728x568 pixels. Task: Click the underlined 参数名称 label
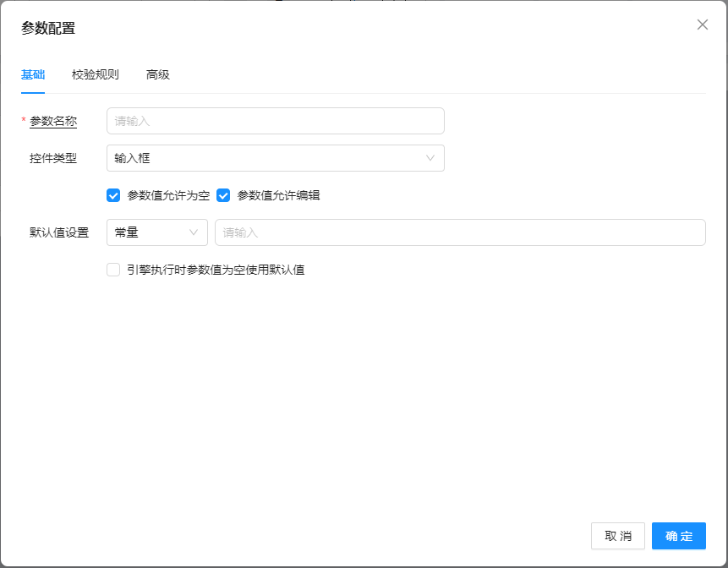[53, 121]
